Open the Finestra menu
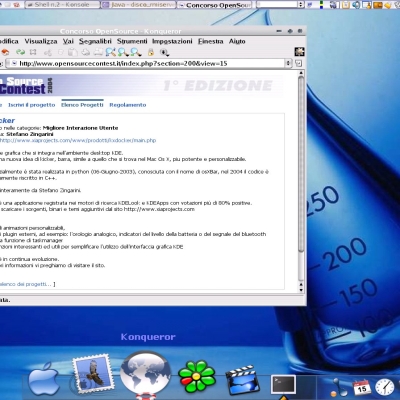This screenshot has height=400, width=400. (211, 41)
